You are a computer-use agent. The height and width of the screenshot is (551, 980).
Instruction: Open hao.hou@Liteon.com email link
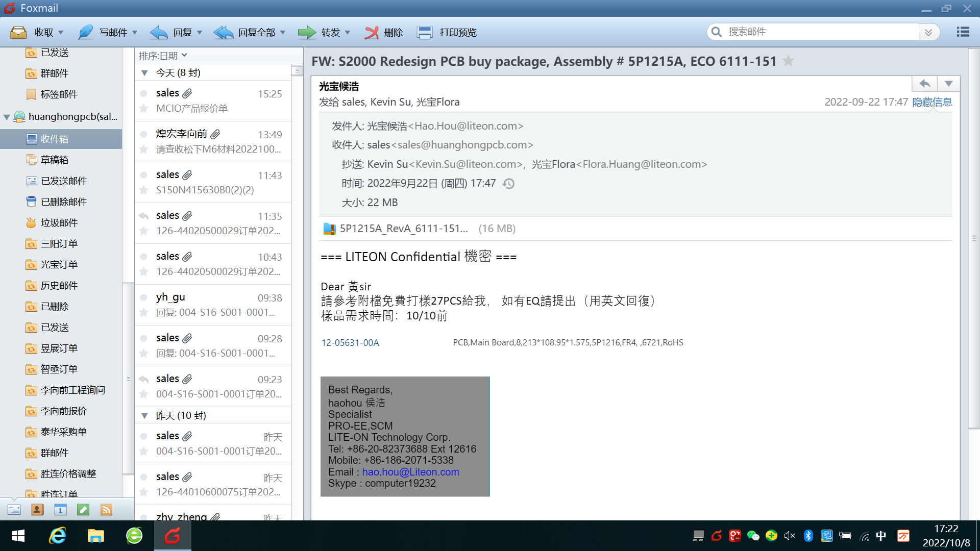[410, 472]
